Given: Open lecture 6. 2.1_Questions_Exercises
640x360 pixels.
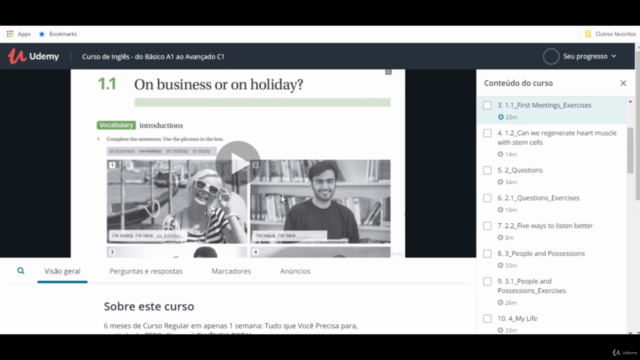Looking at the screenshot, I should tap(538, 198).
